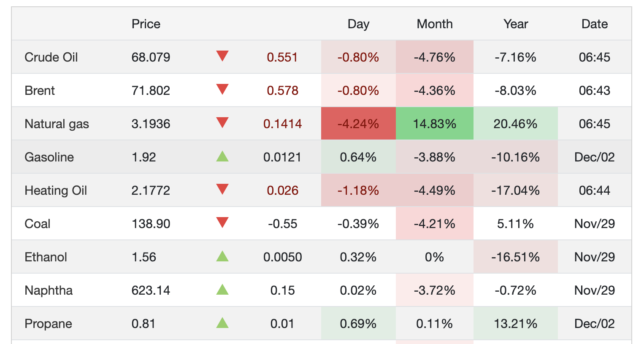Click the green up arrow in Gasoline row
644x344 pixels.
click(222, 156)
